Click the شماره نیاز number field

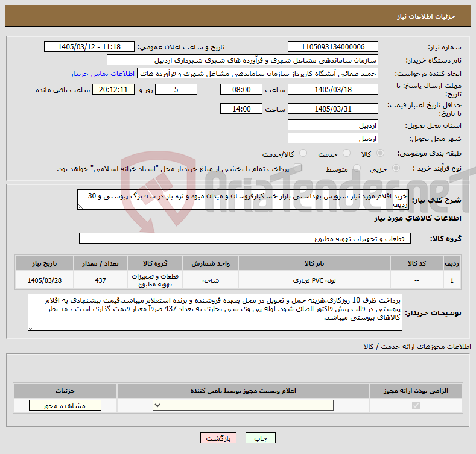click(332, 47)
